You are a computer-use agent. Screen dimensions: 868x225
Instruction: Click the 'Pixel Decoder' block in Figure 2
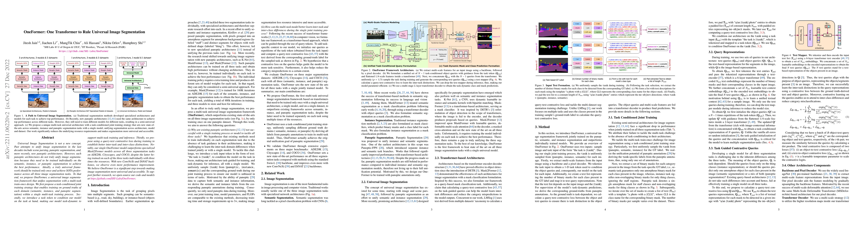point(403,35)
